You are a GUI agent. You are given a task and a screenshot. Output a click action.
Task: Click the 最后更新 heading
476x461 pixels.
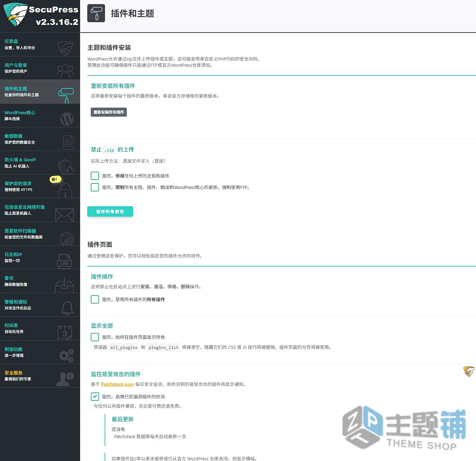[123, 419]
